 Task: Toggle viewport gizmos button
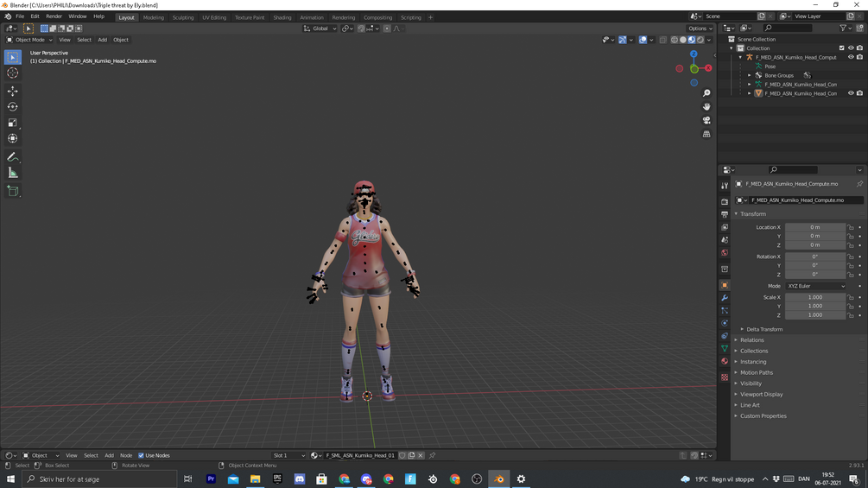(x=623, y=40)
